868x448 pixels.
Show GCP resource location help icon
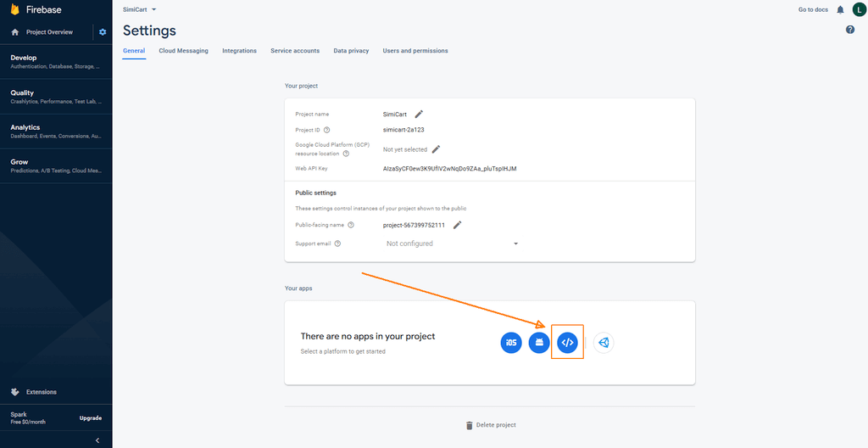(x=346, y=154)
